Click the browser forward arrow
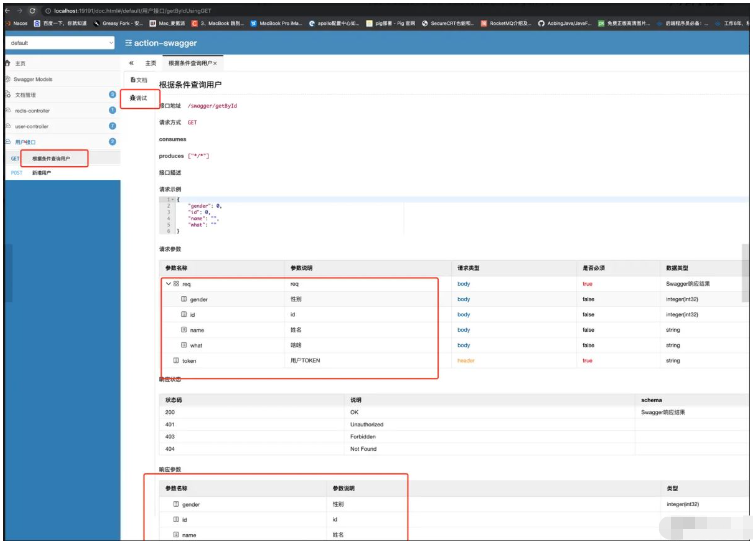Viewport: 753px width, 542px height. [x=18, y=9]
